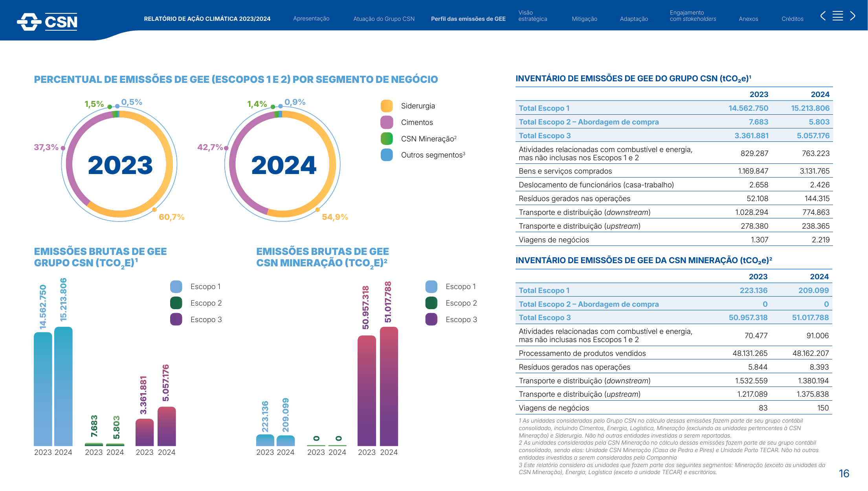This screenshot has height=491, width=868.
Task: Go to next page arrow
Action: (x=853, y=16)
